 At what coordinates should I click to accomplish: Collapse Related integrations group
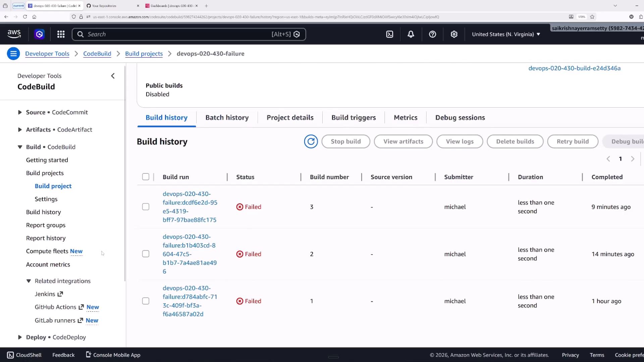[29, 281]
